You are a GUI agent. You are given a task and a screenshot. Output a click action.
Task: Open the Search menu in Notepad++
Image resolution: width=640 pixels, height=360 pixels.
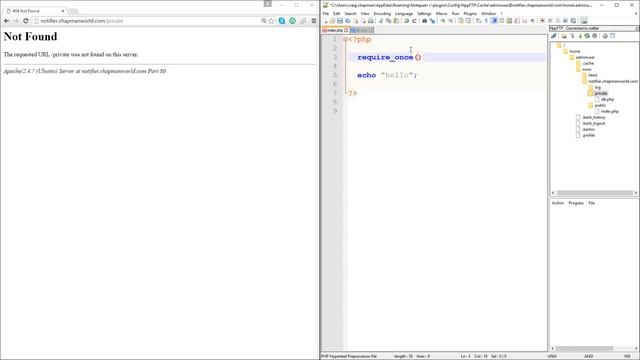350,13
